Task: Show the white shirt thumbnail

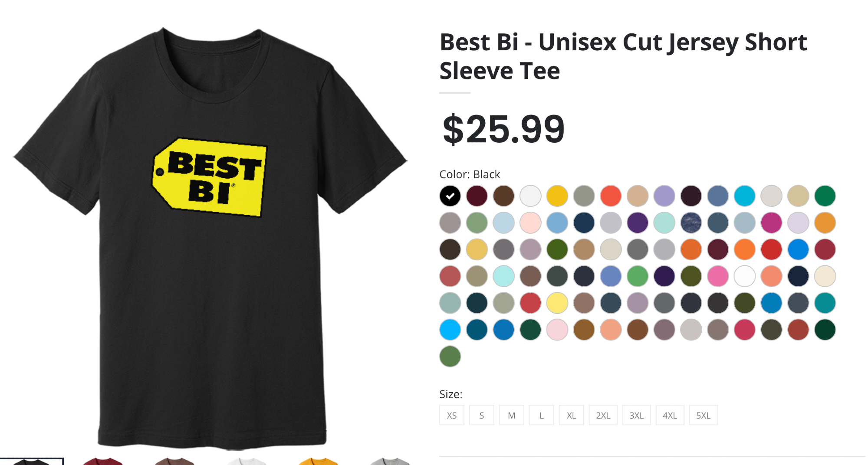Action: tap(247, 461)
